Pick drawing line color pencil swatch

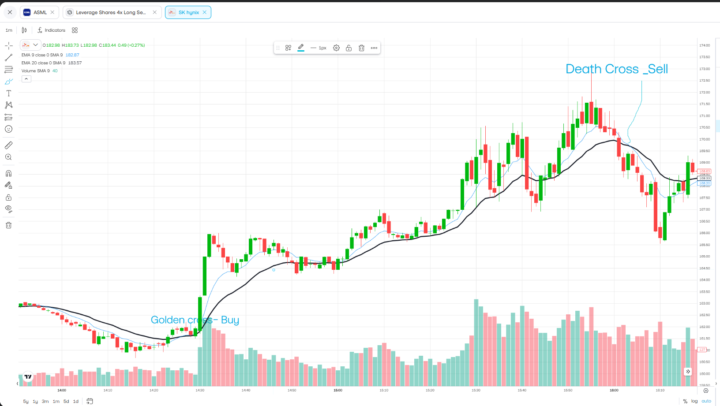(x=301, y=48)
